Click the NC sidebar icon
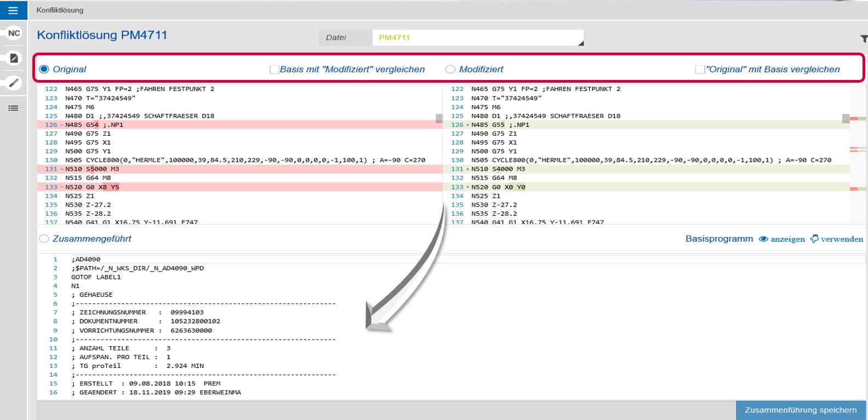 [14, 33]
